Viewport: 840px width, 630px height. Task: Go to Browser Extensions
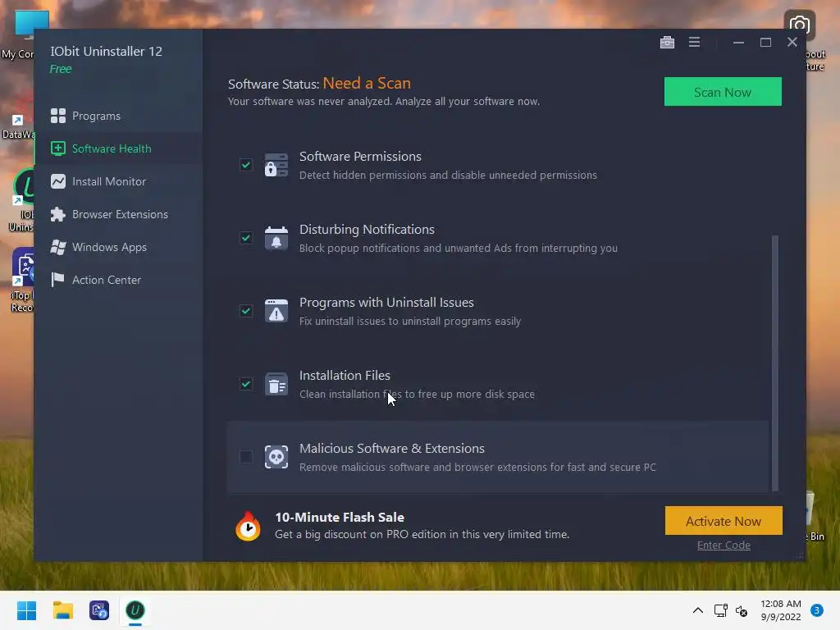click(x=118, y=214)
